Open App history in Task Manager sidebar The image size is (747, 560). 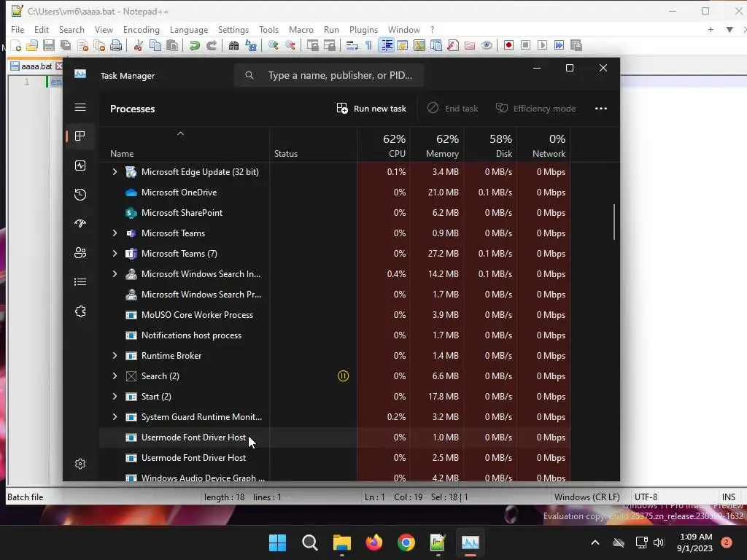(x=80, y=194)
